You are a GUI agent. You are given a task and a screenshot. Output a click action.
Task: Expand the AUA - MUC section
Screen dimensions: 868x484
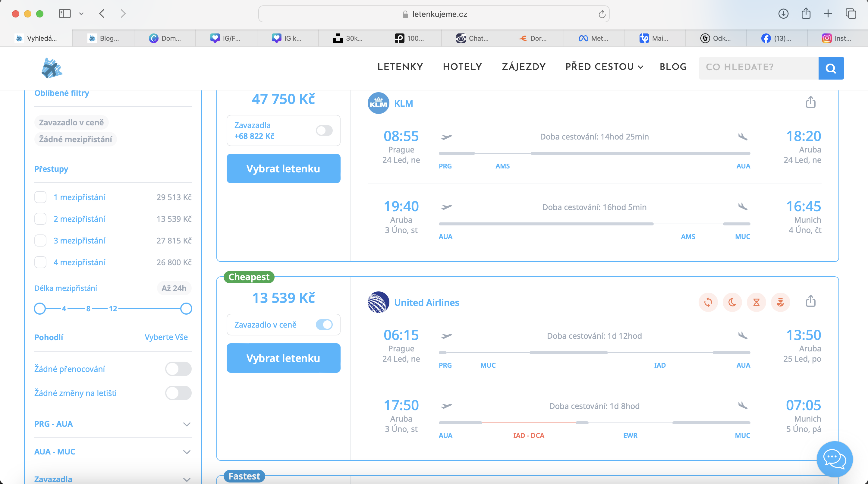point(186,452)
